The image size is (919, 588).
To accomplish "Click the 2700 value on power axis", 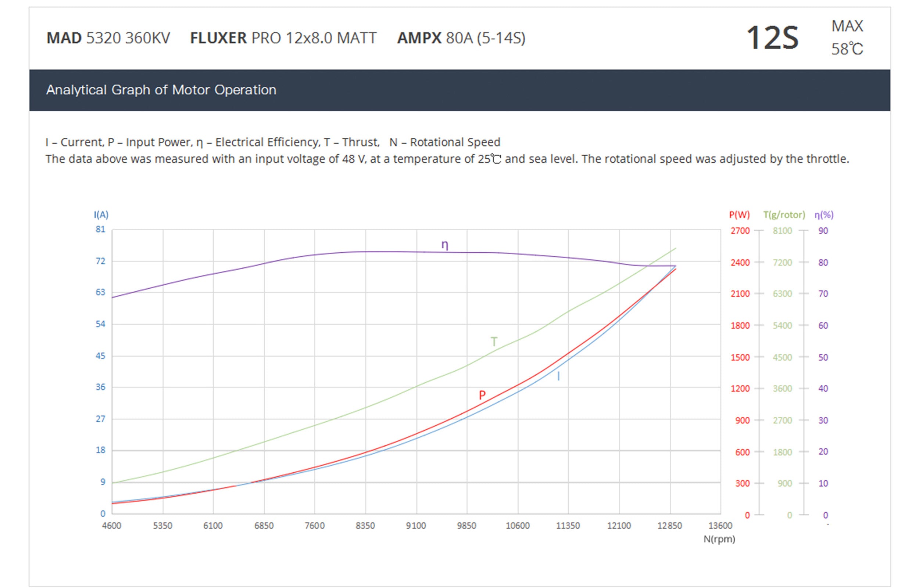I will (740, 231).
